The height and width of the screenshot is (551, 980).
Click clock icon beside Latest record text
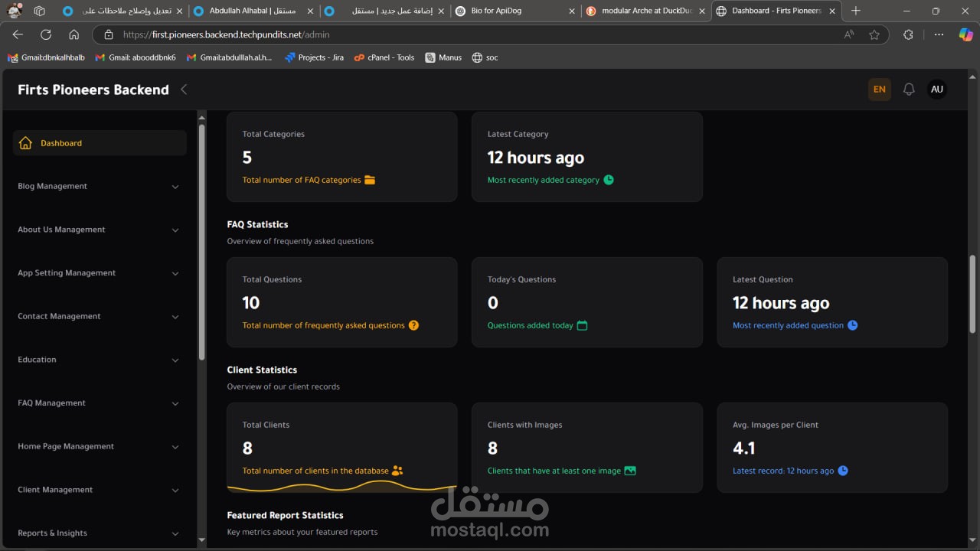(x=843, y=471)
